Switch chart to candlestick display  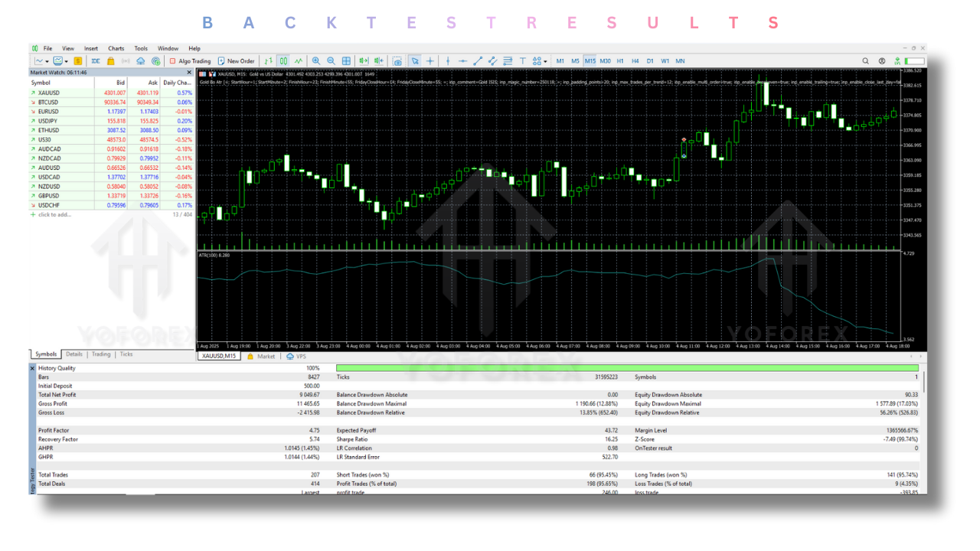pyautogui.click(x=283, y=61)
